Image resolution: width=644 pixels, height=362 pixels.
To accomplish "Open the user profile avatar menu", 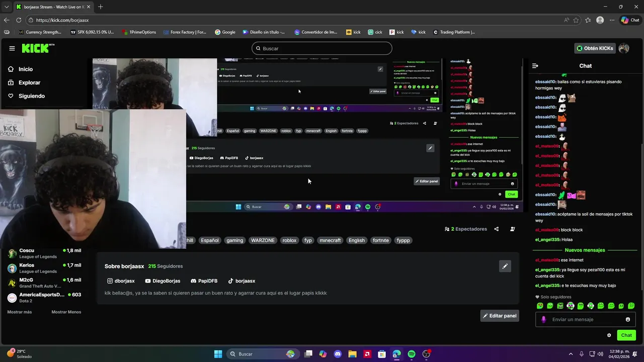I will pos(624,48).
